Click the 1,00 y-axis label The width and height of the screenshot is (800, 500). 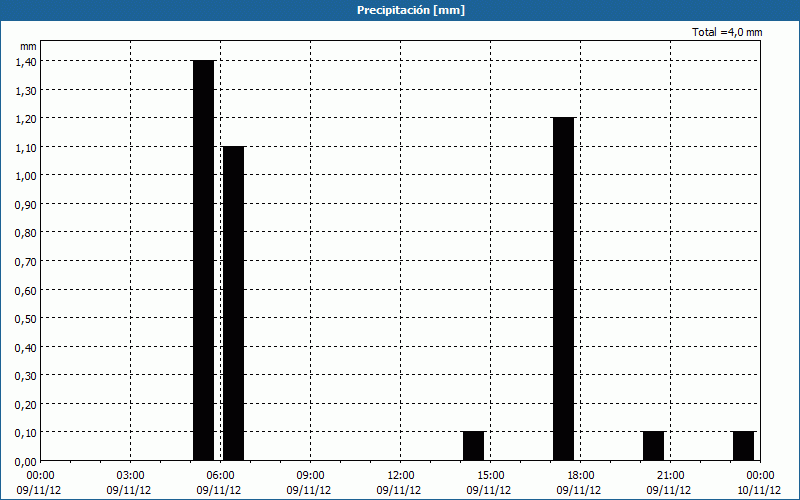coord(26,176)
